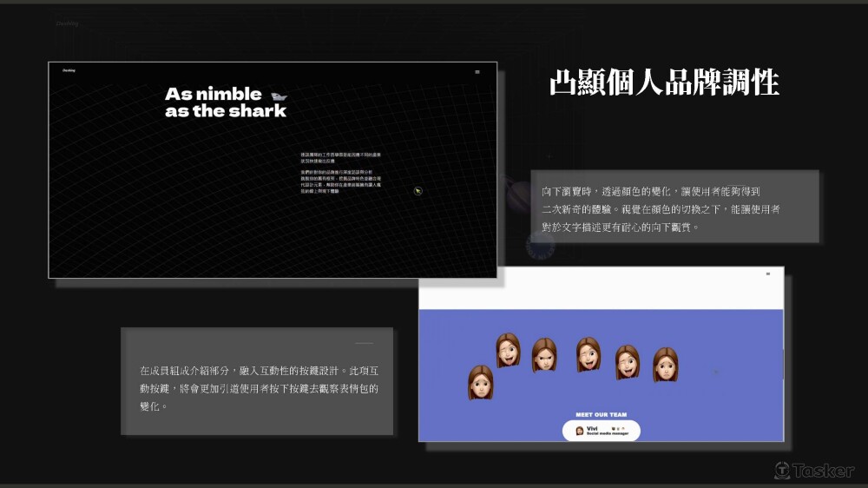This screenshot has height=488, width=868.
Task: Click the Vivi Social media manager button
Action: (602, 431)
